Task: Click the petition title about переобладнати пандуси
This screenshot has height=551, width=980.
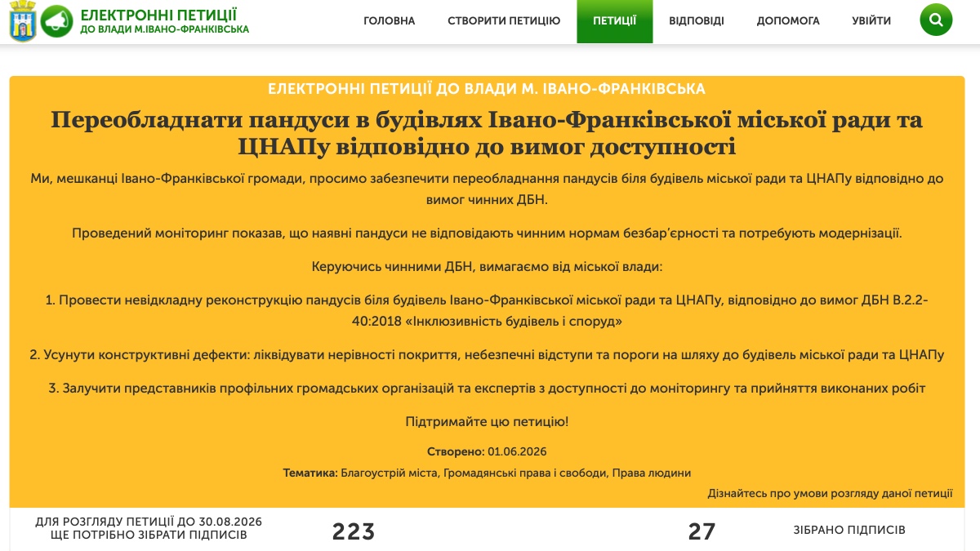Action: click(x=487, y=134)
